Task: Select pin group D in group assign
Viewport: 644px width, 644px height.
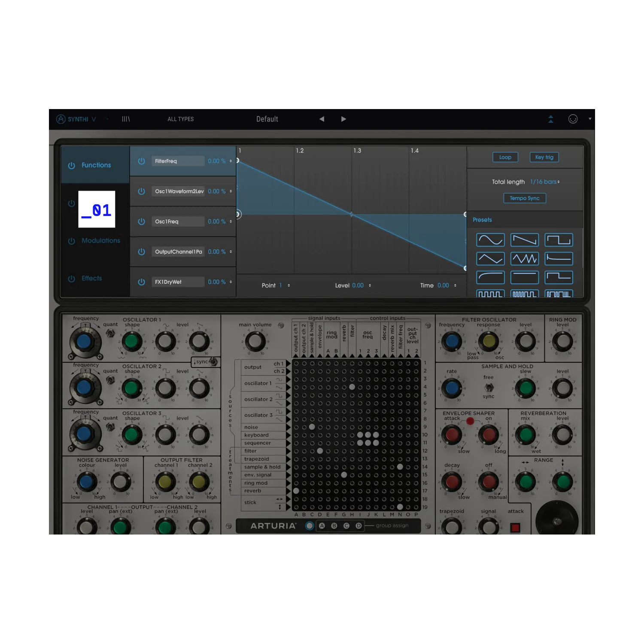Action: click(358, 526)
